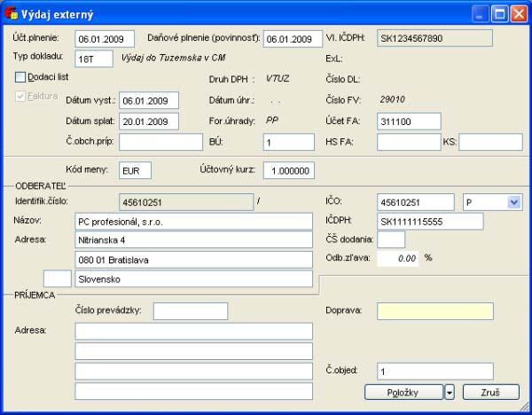Click the Odb.zľava percentage field
The width and height of the screenshot is (532, 415).
tap(397, 259)
